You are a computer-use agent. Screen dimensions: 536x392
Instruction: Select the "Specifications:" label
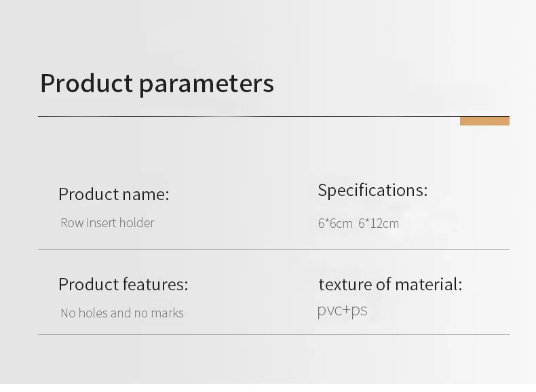click(x=372, y=191)
